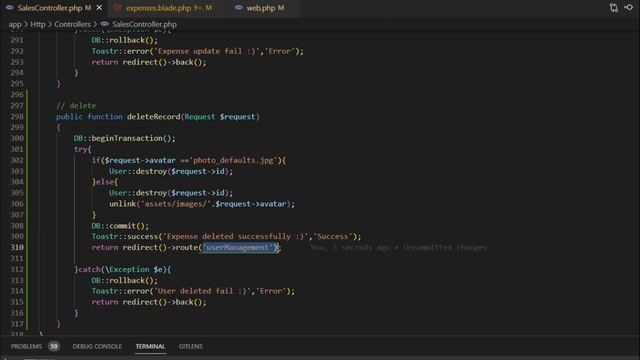Click the try{ keyword on line 301
The width and height of the screenshot is (640, 360).
(x=82, y=149)
